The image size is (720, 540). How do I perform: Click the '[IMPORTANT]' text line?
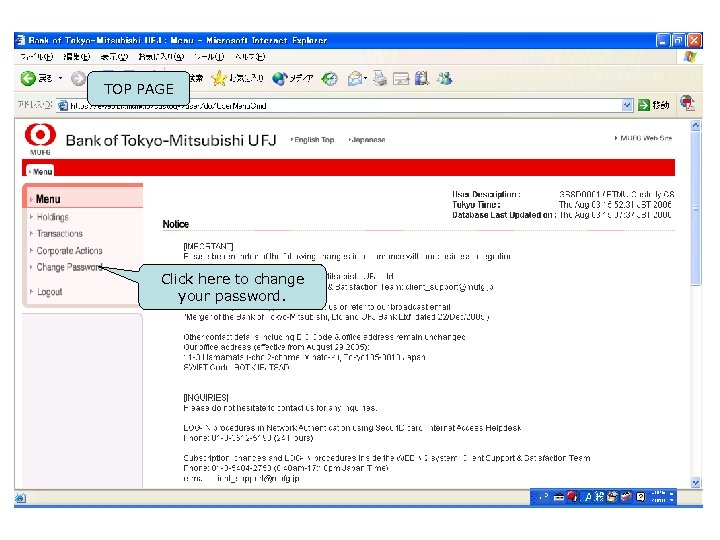point(208,246)
